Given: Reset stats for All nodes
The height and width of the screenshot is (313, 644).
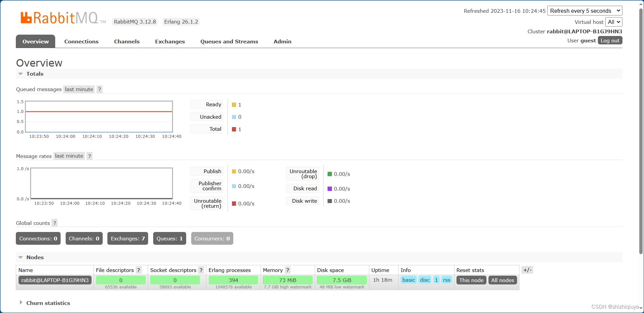Looking at the screenshot, I should tap(503, 280).
